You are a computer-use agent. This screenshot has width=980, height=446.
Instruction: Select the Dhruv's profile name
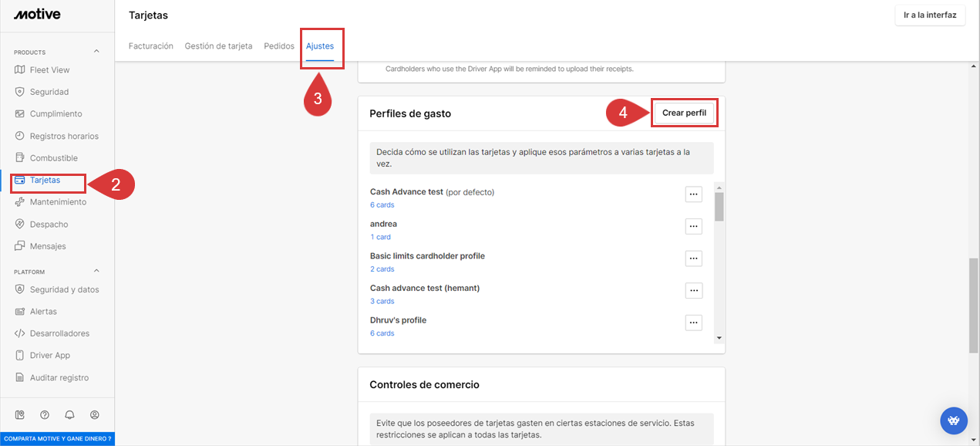(398, 320)
